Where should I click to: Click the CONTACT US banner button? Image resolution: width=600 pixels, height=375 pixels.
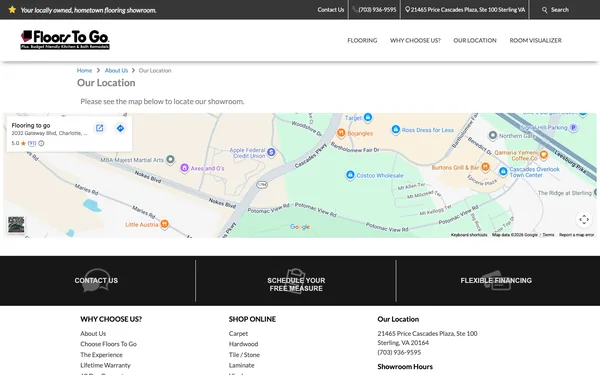click(x=96, y=280)
